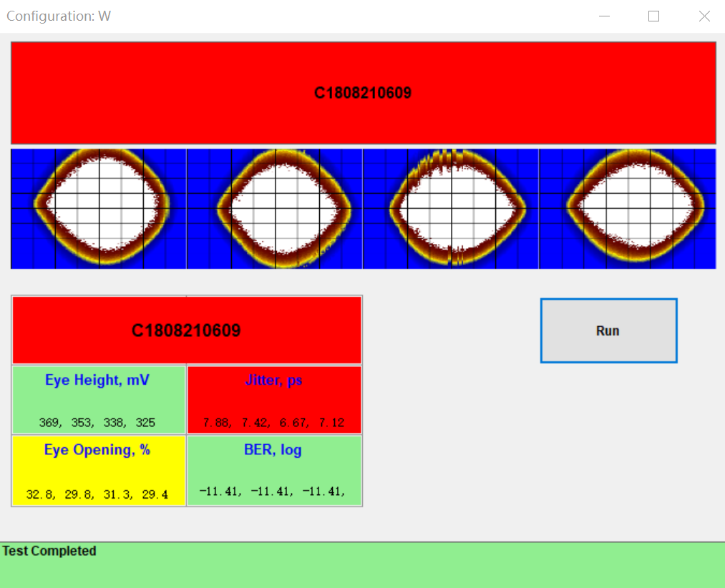Screen dimensions: 725x588
Task: Click the C1808210609 serial header in the results table
Action: click(x=186, y=330)
